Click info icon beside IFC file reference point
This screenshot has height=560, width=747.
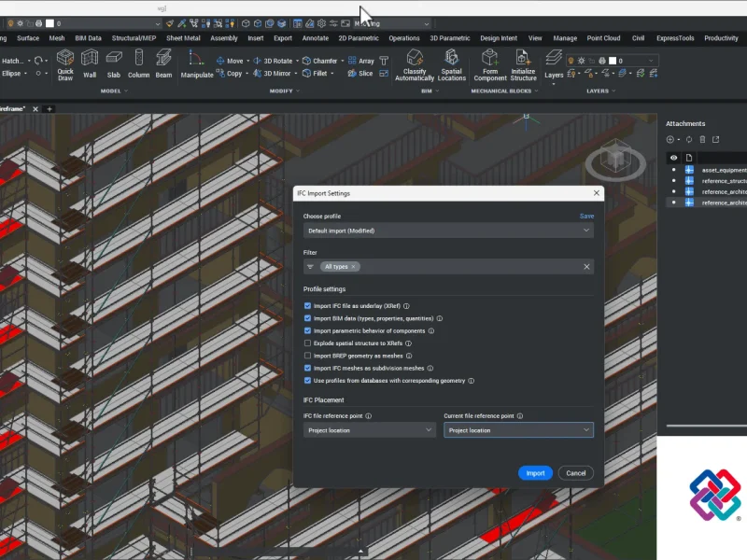coord(368,415)
